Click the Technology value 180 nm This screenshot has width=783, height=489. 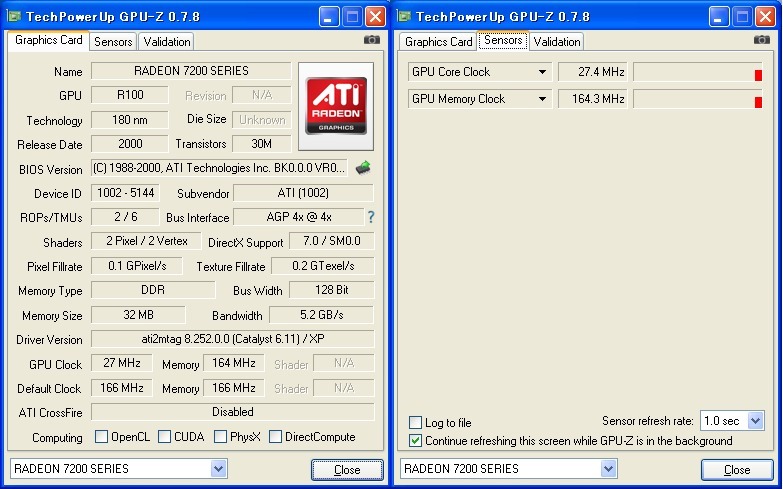(x=130, y=120)
